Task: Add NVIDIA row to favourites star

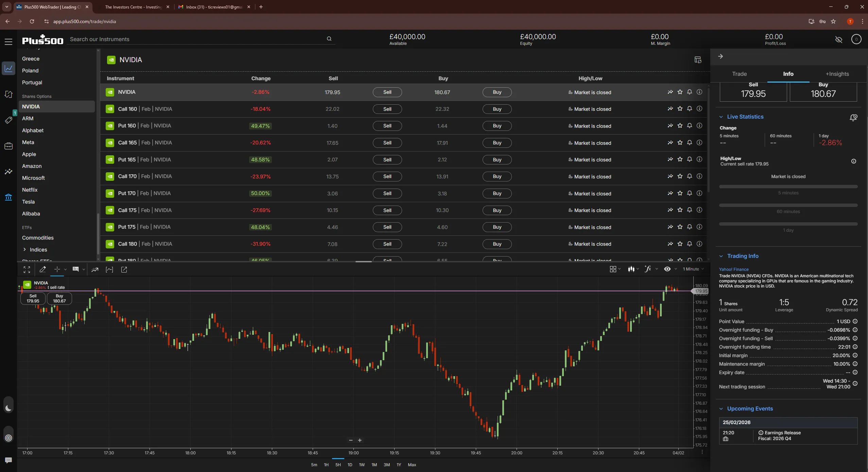Action: coord(680,92)
